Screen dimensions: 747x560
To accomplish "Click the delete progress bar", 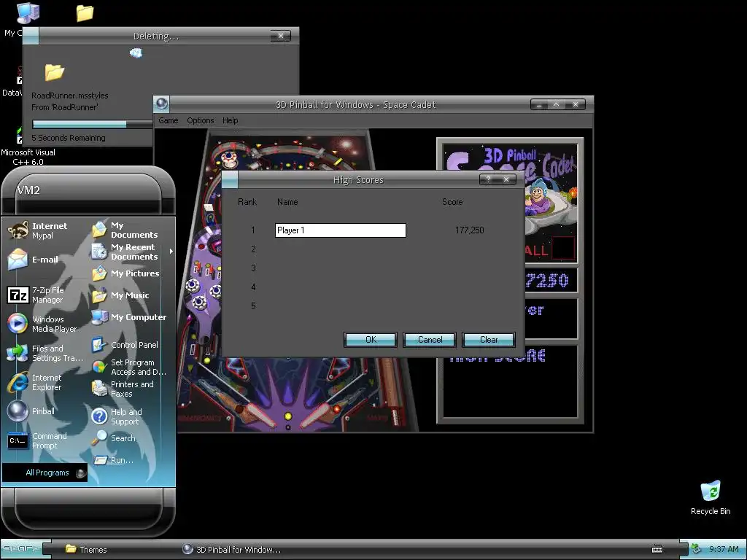I will (92, 124).
